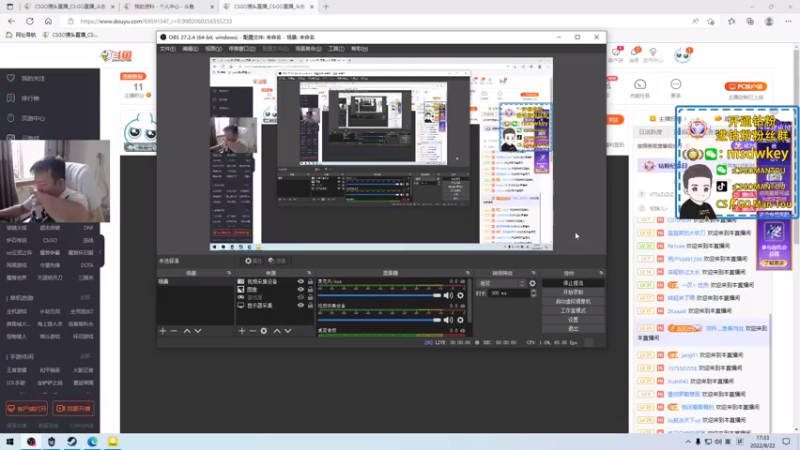Select 显示器采集 in sources list

[260, 305]
